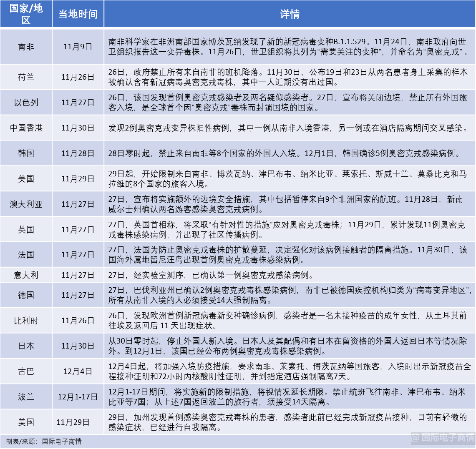Select the '中国香港' region cell
Screen dimensions: 476x449
click(26, 128)
